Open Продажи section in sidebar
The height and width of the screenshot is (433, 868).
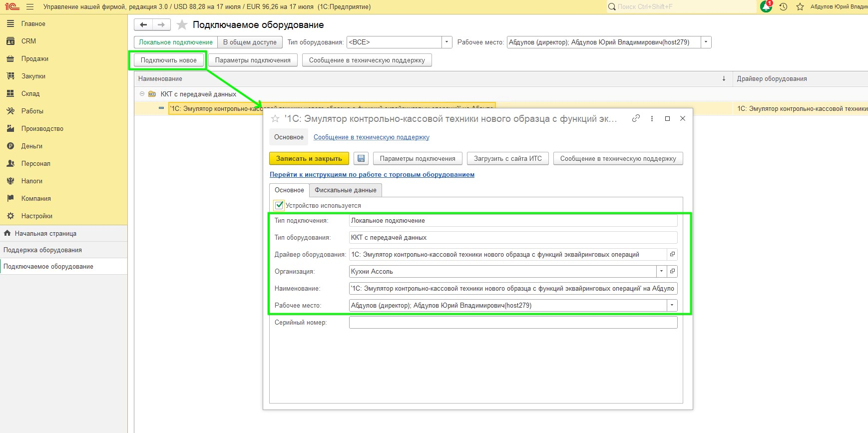tap(34, 58)
